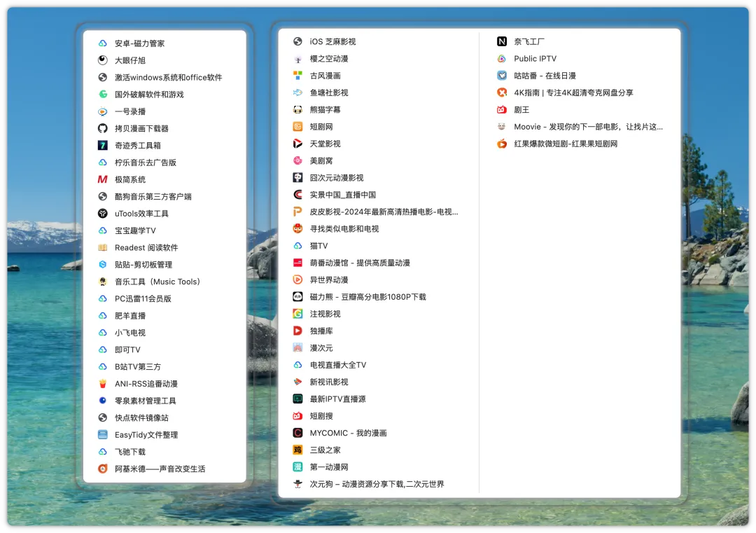Click the icon beside 安卓-磁力管家

pyautogui.click(x=103, y=43)
